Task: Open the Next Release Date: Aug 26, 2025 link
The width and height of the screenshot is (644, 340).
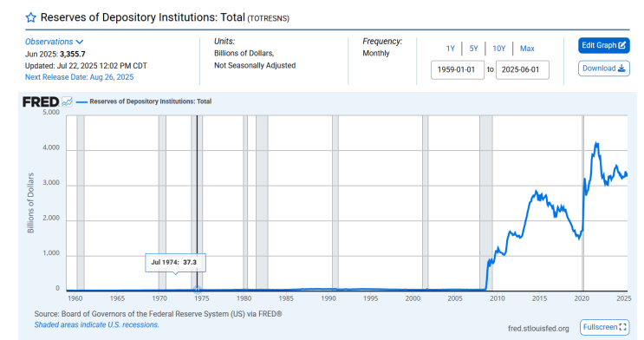Action: (x=79, y=77)
